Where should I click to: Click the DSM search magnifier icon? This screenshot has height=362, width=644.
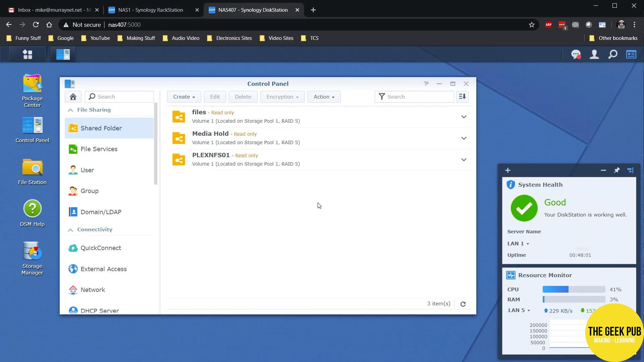[x=613, y=54]
